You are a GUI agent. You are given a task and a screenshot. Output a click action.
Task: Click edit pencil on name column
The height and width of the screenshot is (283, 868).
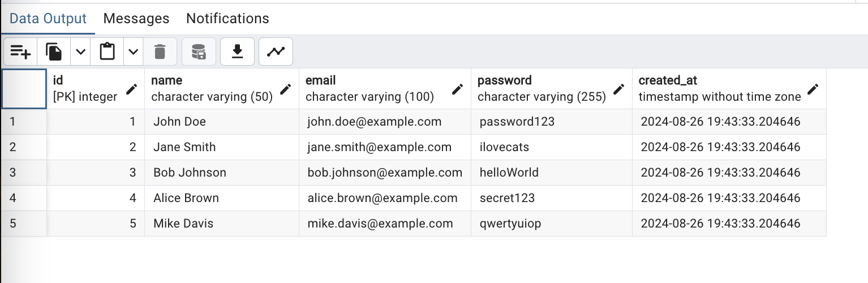pos(286,89)
